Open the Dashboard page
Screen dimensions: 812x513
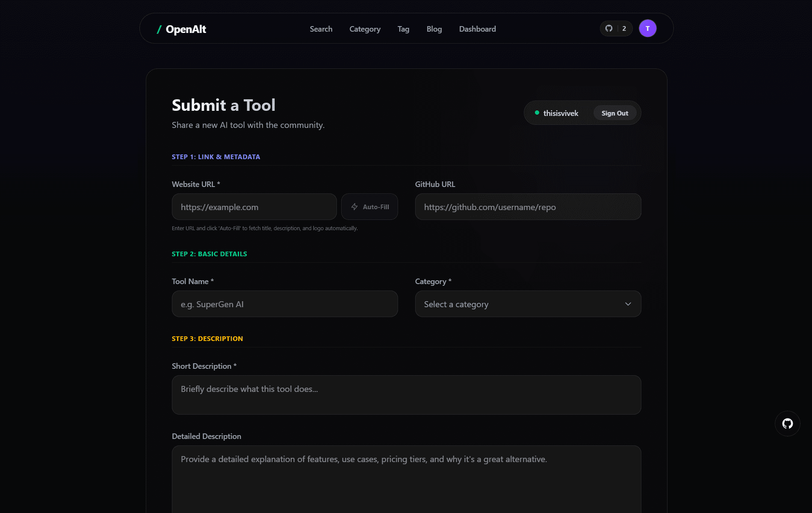[477, 29]
